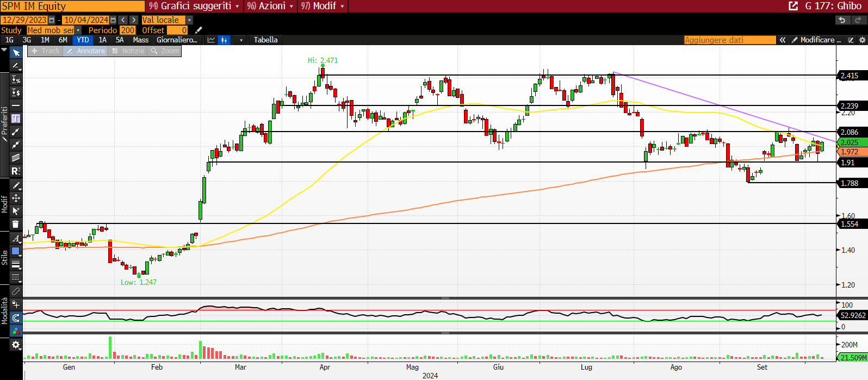Go to previous date range arrow
This screenshot has height=380, width=868.
click(123, 20)
